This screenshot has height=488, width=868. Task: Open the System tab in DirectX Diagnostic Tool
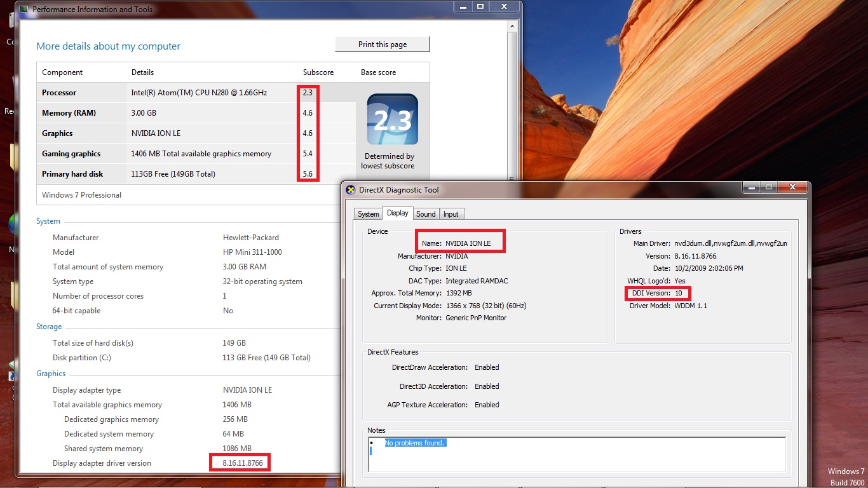pos(368,214)
